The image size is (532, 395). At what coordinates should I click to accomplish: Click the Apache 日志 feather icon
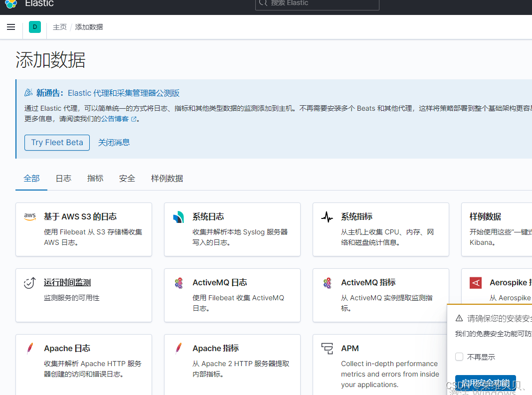(x=30, y=349)
